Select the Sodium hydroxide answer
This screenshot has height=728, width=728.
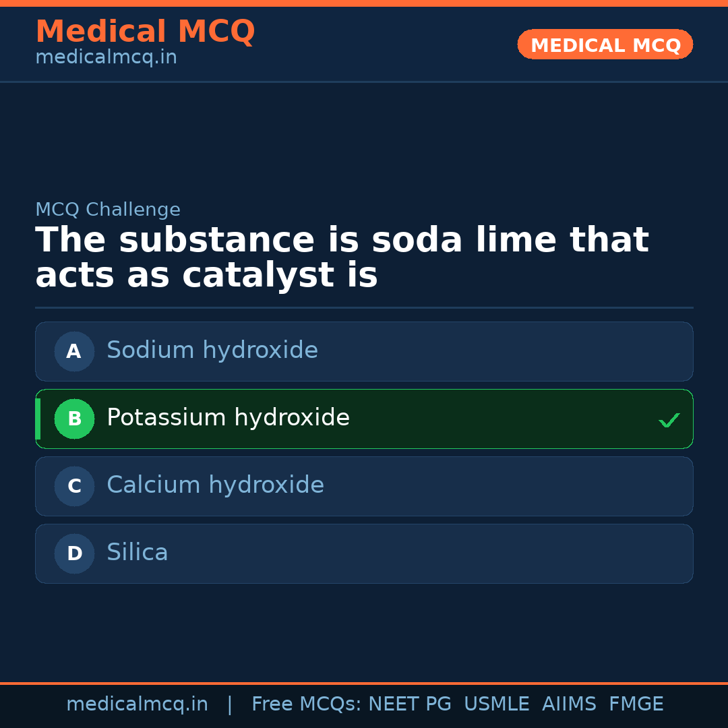coord(212,351)
